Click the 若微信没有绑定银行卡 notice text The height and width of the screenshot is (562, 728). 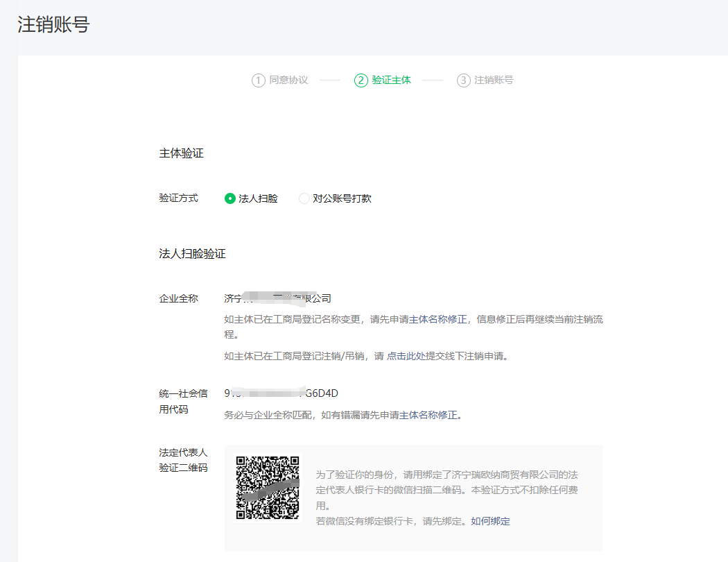coord(393,521)
